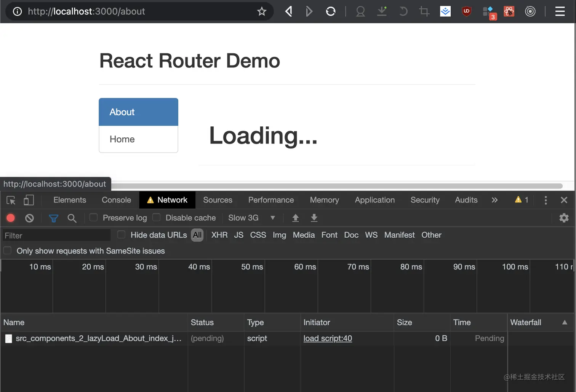Click the blue checkmark extension icon
Viewport: 576px width, 392px height.
coord(445,11)
